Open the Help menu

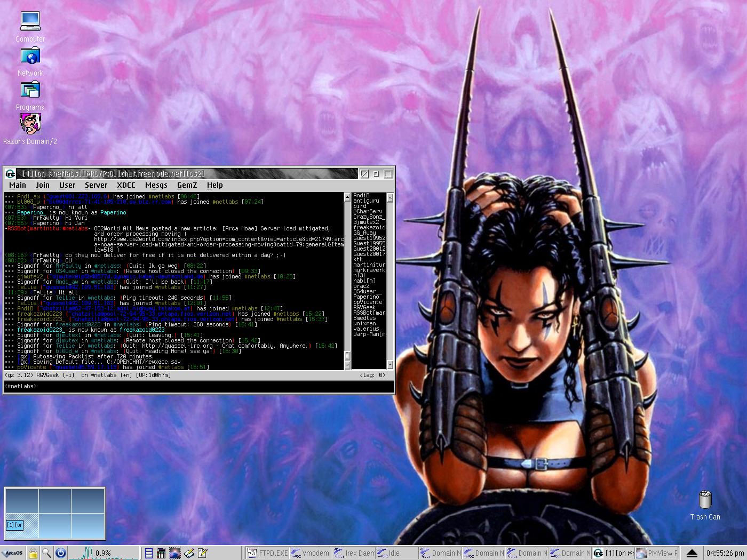pos(215,185)
